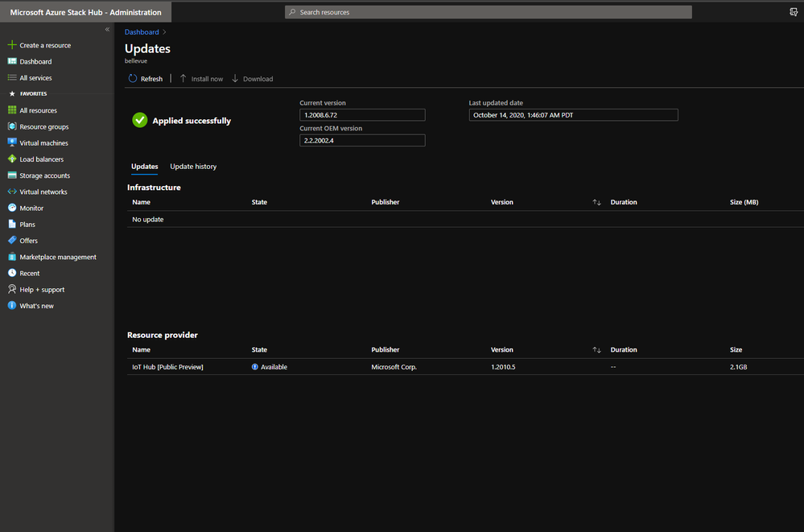
Task: Click the Available state text
Action: [x=274, y=367]
